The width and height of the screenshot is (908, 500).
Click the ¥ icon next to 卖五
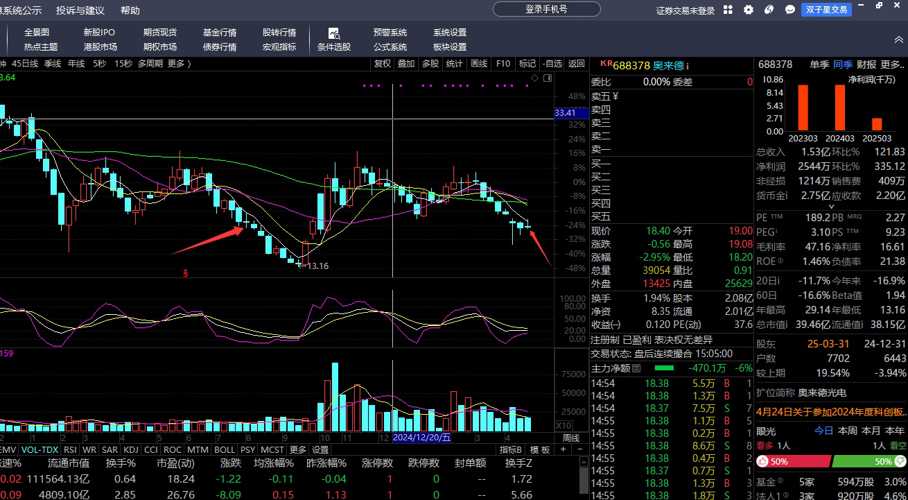(615, 96)
